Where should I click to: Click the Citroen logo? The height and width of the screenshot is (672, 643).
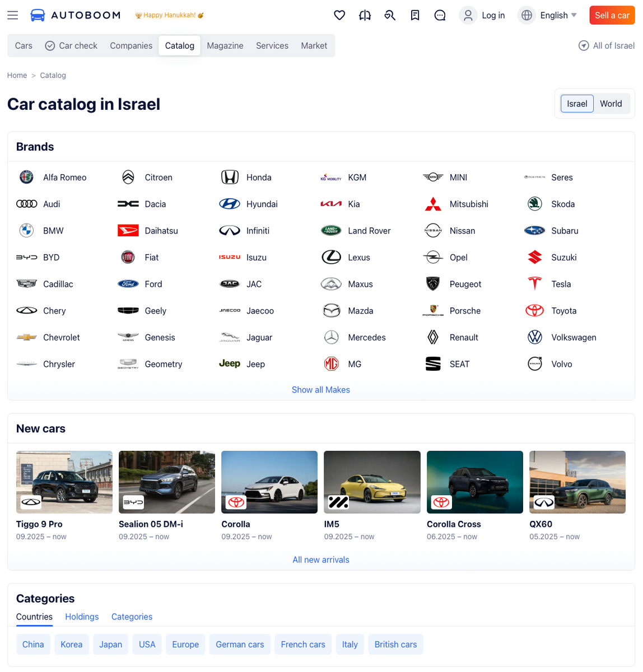[128, 177]
